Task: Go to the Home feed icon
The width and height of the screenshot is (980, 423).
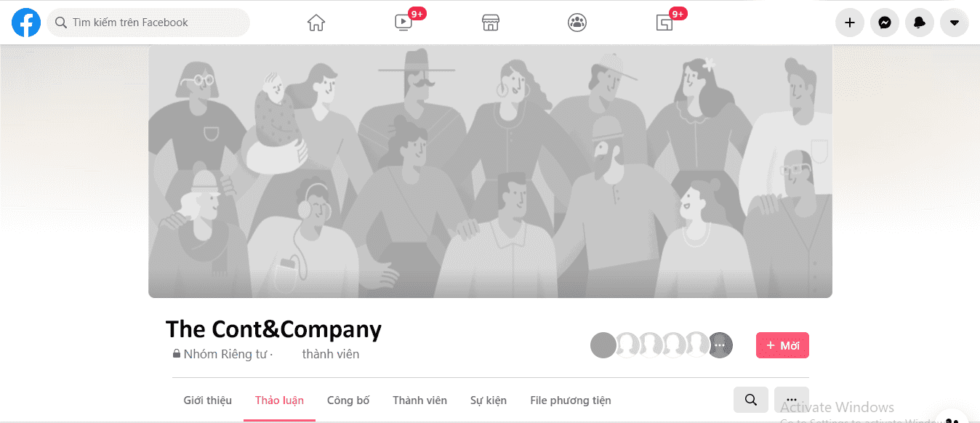Action: point(316,23)
